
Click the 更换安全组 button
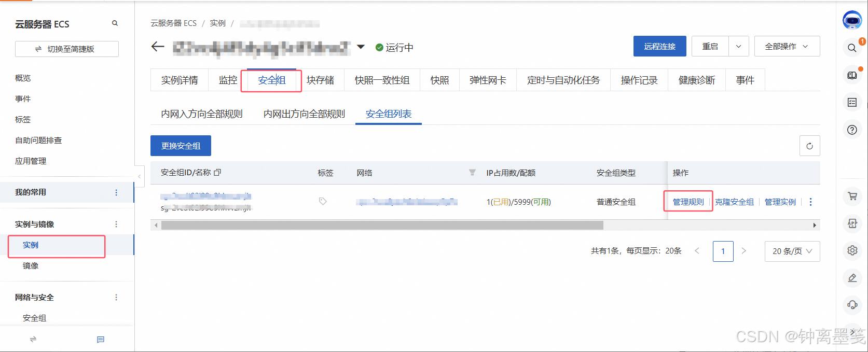[181, 146]
